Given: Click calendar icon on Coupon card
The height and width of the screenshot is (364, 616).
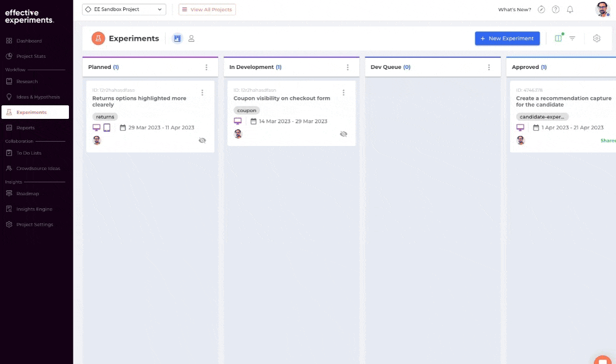Looking at the screenshot, I should [x=253, y=121].
